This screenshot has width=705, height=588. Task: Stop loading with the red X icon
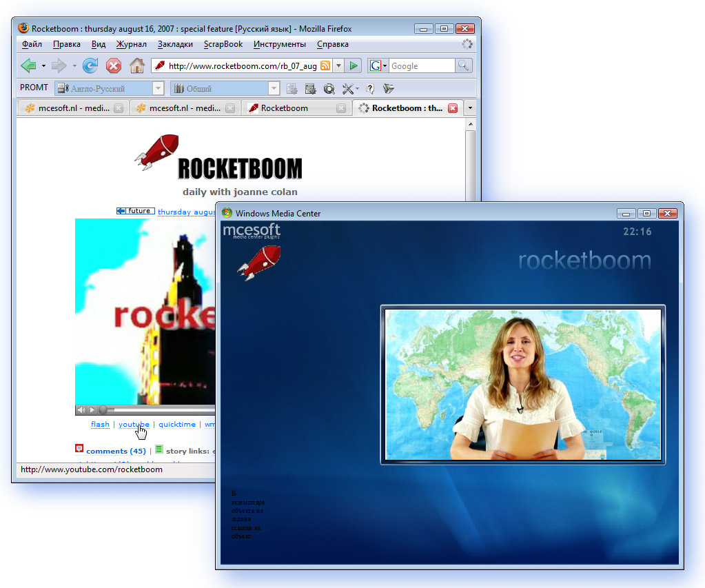coord(114,65)
